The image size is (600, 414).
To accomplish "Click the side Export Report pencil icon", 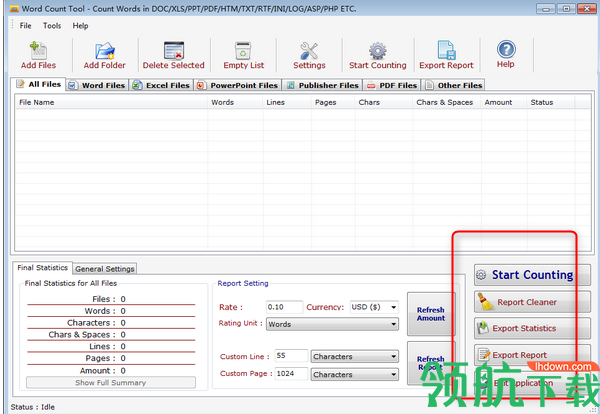I will (484, 354).
